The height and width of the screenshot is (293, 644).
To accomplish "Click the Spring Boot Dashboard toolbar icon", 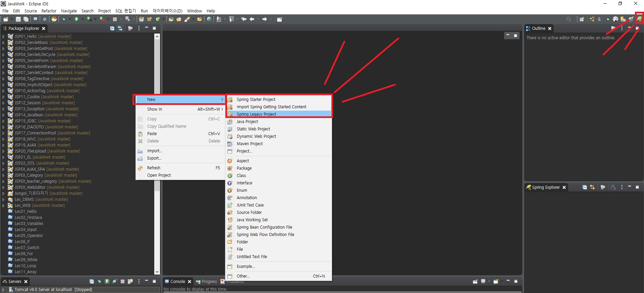I will pyautogui.click(x=54, y=19).
